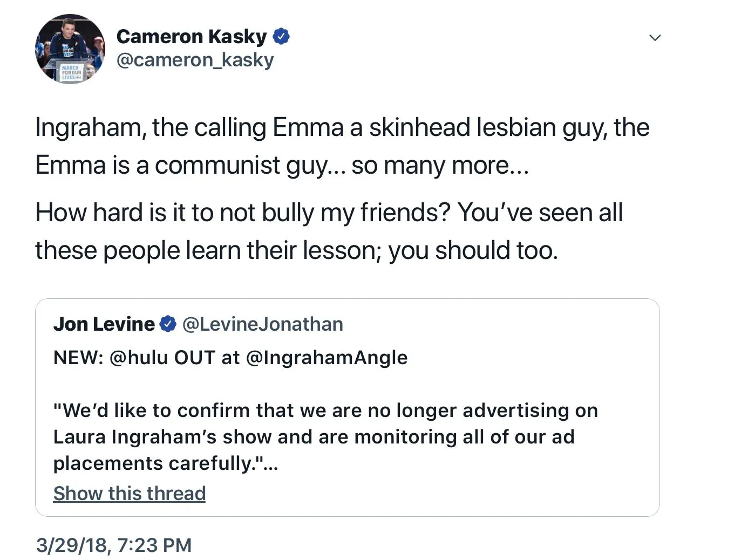
Task: Open Jon Levine's name in quoted tweet
Action: coord(104,324)
